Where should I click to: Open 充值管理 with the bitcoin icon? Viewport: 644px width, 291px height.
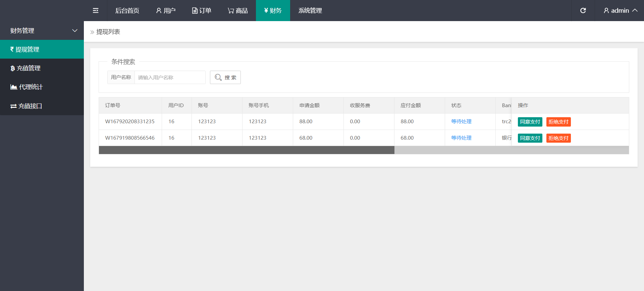pyautogui.click(x=42, y=68)
